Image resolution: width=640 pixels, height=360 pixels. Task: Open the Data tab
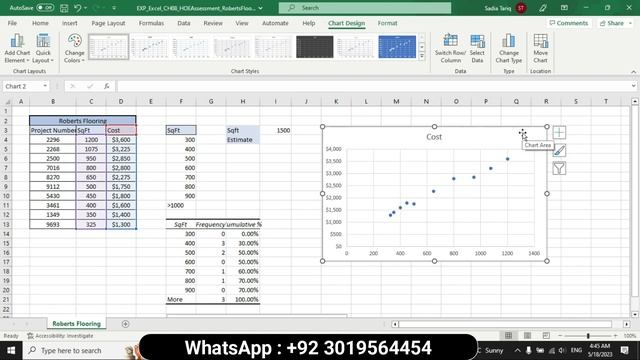click(184, 23)
